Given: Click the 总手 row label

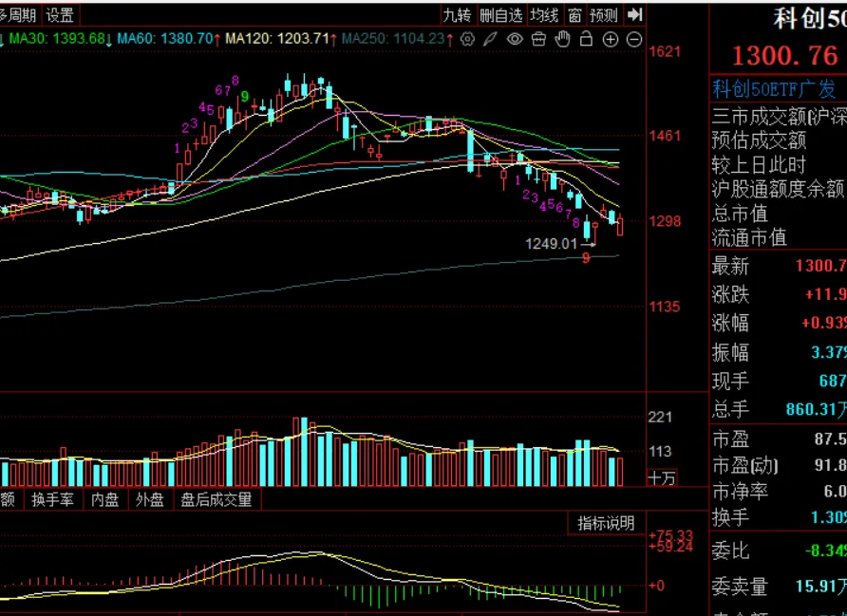Looking at the screenshot, I should tap(731, 409).
